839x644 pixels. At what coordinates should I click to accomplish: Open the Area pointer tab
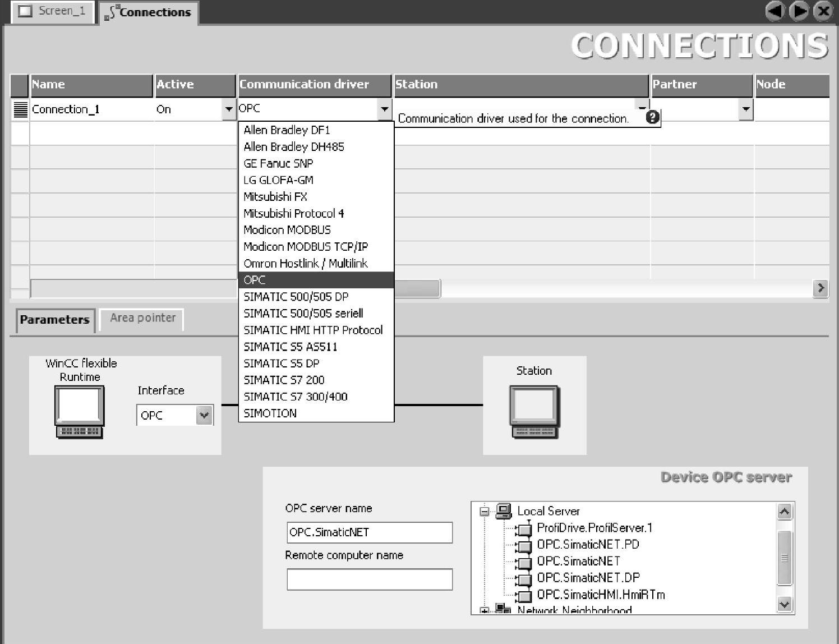pos(142,318)
